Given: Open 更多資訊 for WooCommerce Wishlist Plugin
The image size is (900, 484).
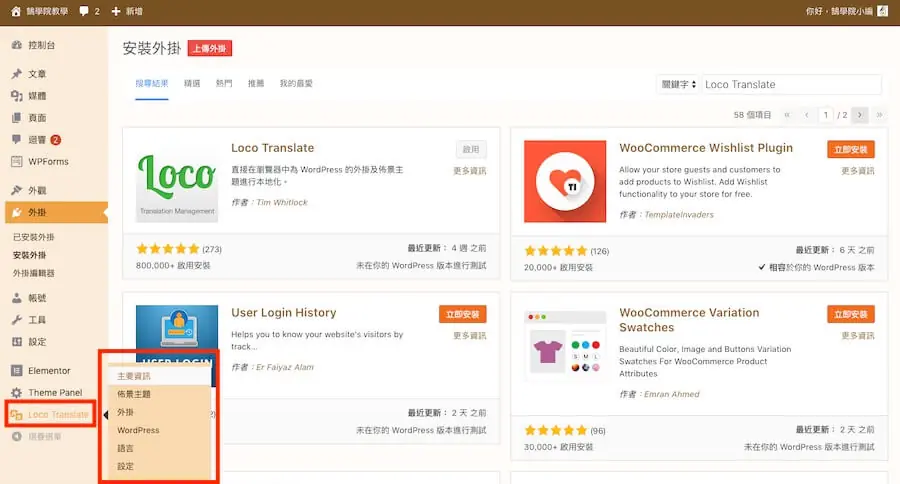Looking at the screenshot, I should (x=858, y=171).
